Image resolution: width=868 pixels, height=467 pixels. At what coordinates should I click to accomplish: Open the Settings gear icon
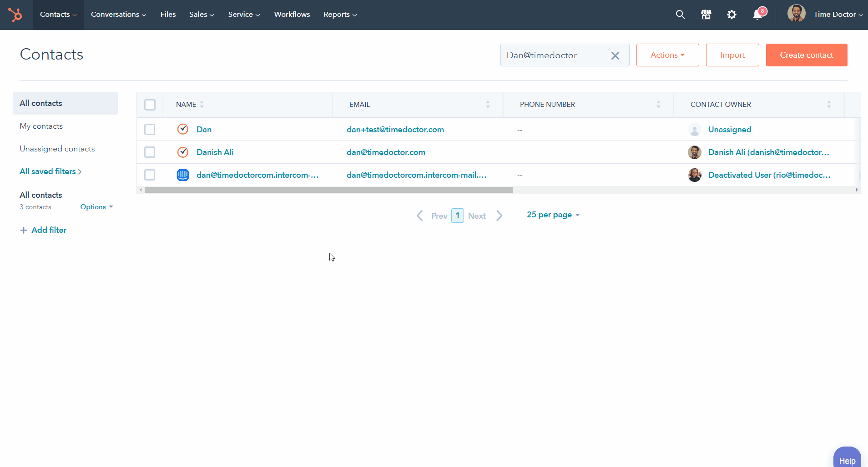[x=732, y=15]
